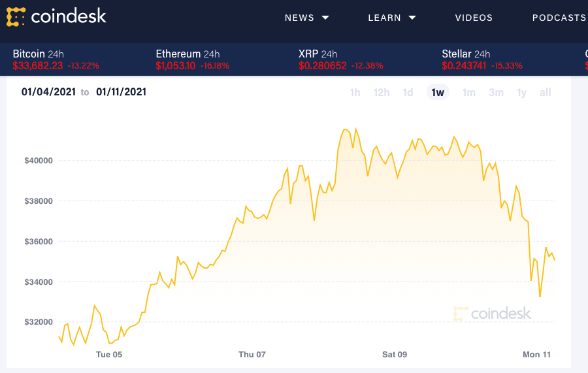
Task: Click the CoinDesk logo in header
Action: pyautogui.click(x=56, y=17)
